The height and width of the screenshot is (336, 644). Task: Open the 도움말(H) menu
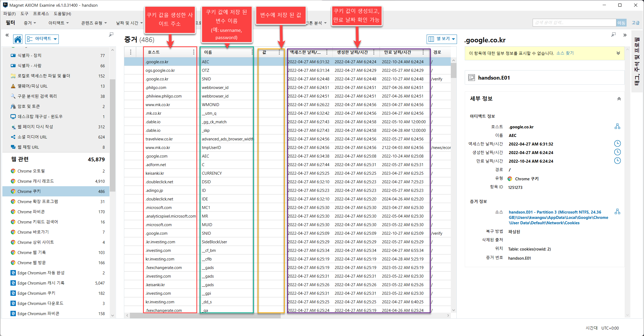click(62, 14)
